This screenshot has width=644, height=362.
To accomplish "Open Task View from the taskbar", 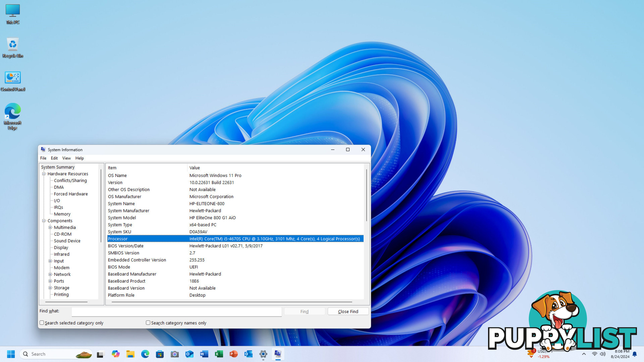I will coord(100,354).
